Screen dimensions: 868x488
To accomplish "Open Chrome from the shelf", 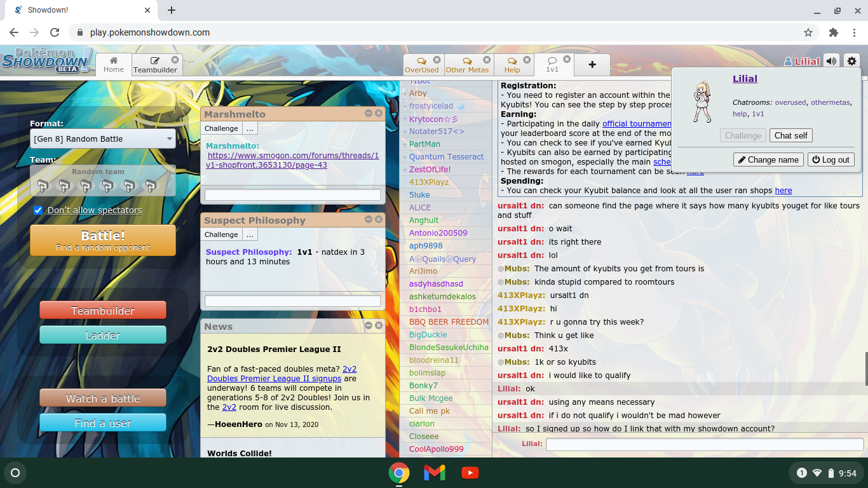I will click(x=399, y=473).
